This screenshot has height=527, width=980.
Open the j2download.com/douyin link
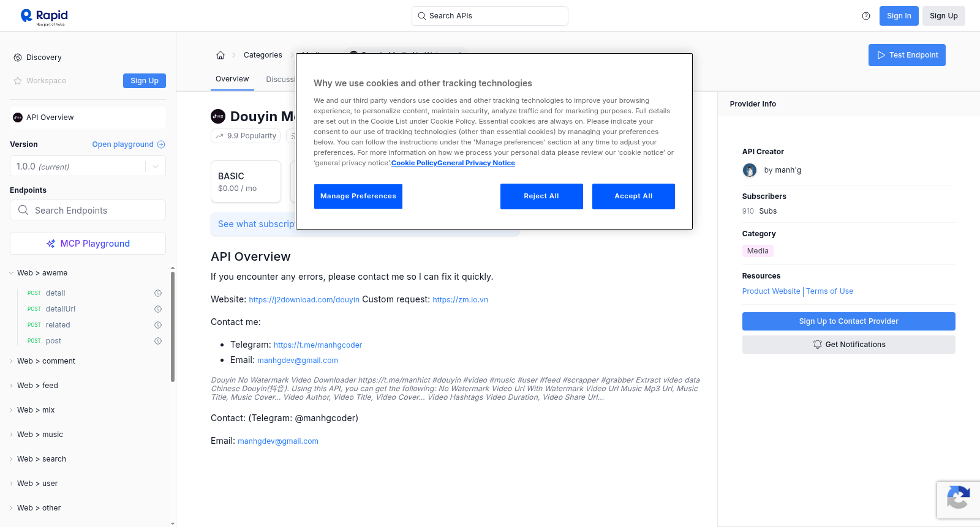pyautogui.click(x=304, y=300)
